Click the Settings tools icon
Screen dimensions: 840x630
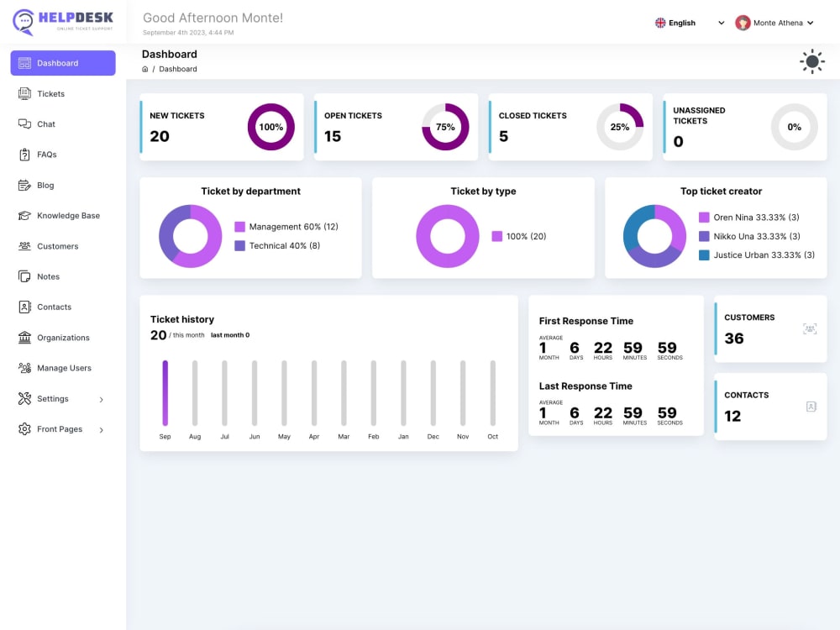24,398
